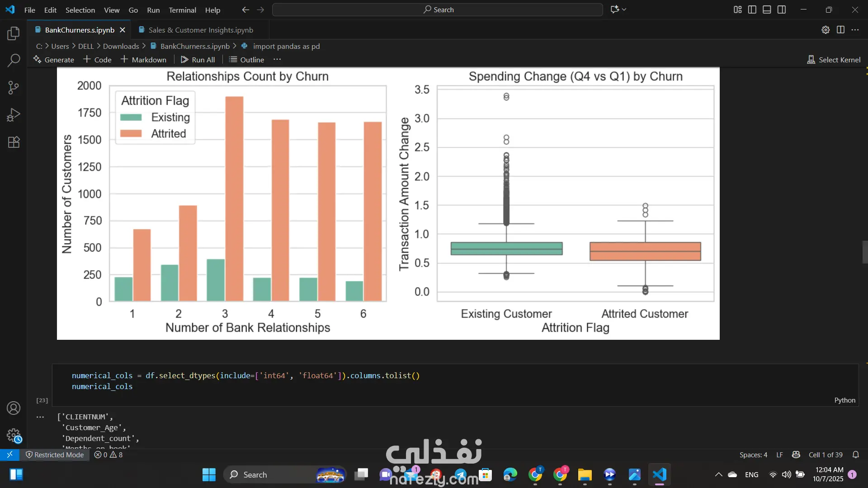Toggle Secondary Side Bar visibility
This screenshot has height=488, width=868.
[782, 9]
